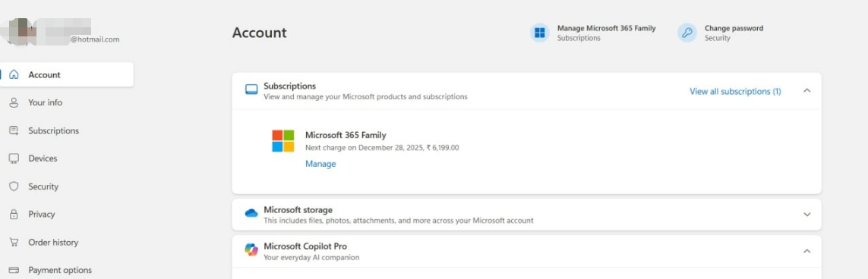Click "This includes files, photos, attachments" text
Image resolution: width=868 pixels, height=279 pixels.
[x=399, y=221]
